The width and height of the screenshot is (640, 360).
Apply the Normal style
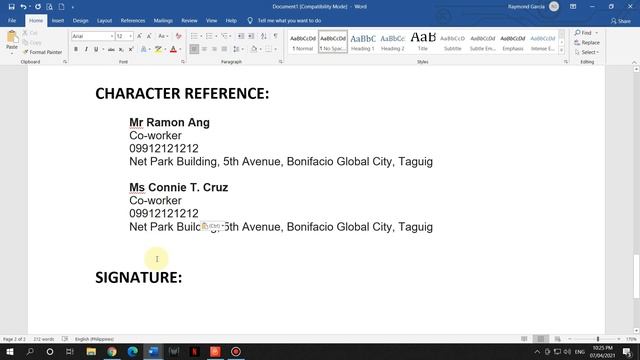tap(302, 42)
